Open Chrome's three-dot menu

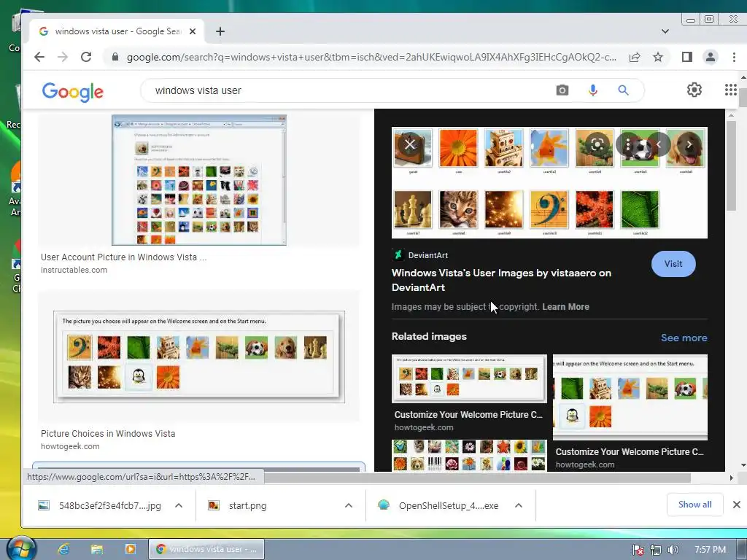pos(734,57)
